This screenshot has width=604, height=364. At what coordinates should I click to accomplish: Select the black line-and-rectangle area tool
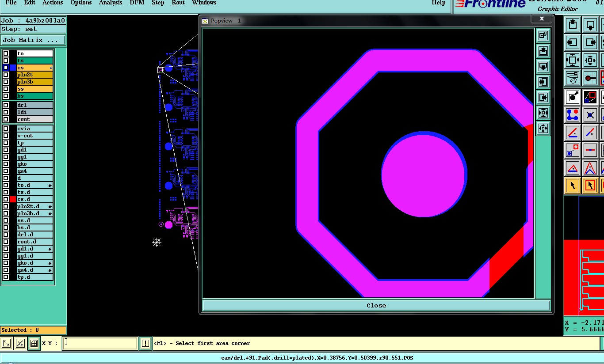[590, 97]
